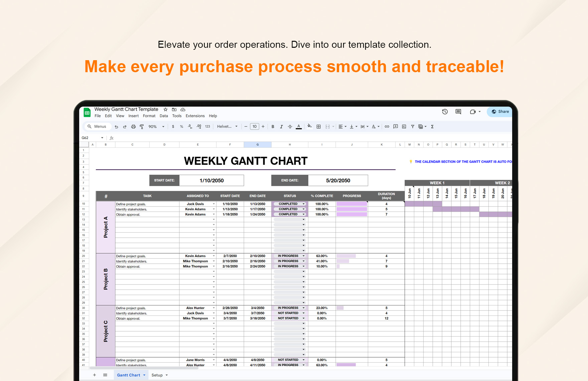This screenshot has width=588, height=381.
Task: Click the Menus search button
Action: click(97, 127)
